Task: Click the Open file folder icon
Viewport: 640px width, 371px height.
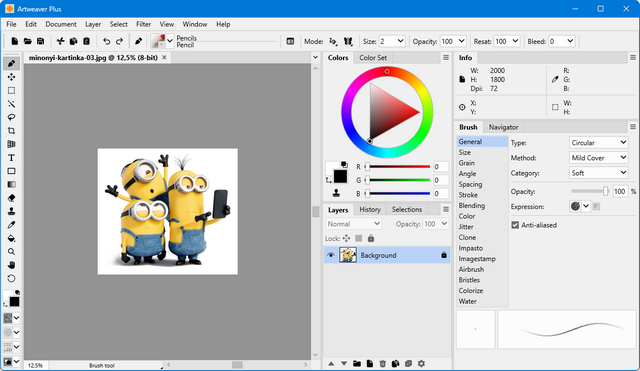Action: click(x=28, y=41)
